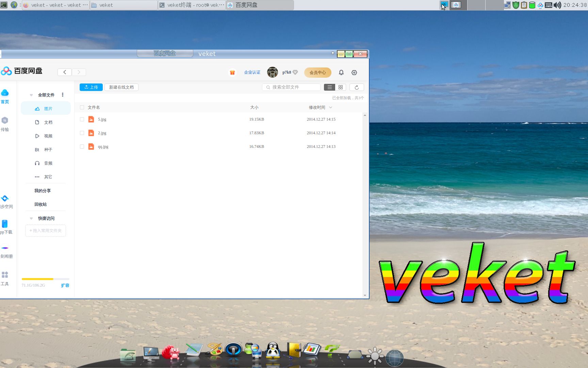This screenshot has height=368, width=588.
Task: Click 新建在线文档 button
Action: click(x=121, y=87)
